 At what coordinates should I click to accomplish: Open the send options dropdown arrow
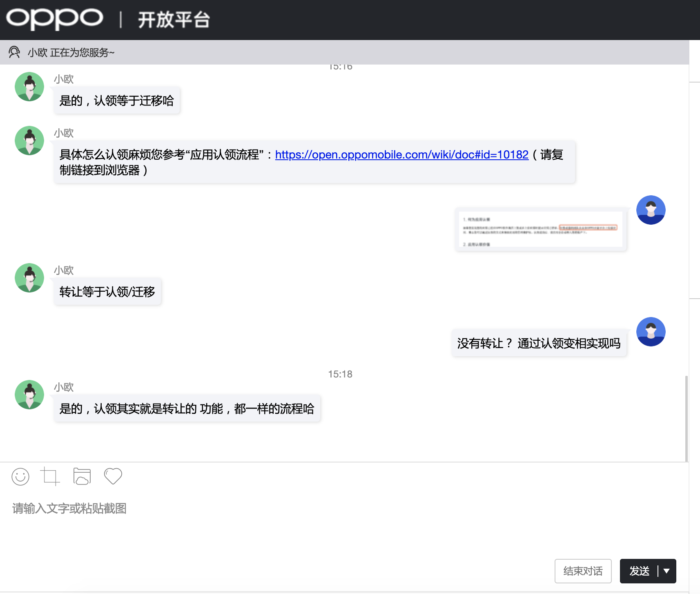pyautogui.click(x=667, y=571)
